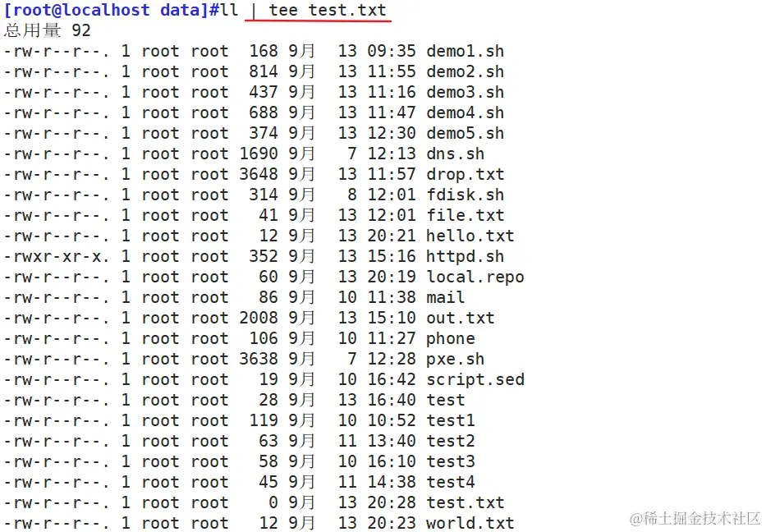Click the 总用量 92 summary line
766x532 pixels.
pos(47,31)
